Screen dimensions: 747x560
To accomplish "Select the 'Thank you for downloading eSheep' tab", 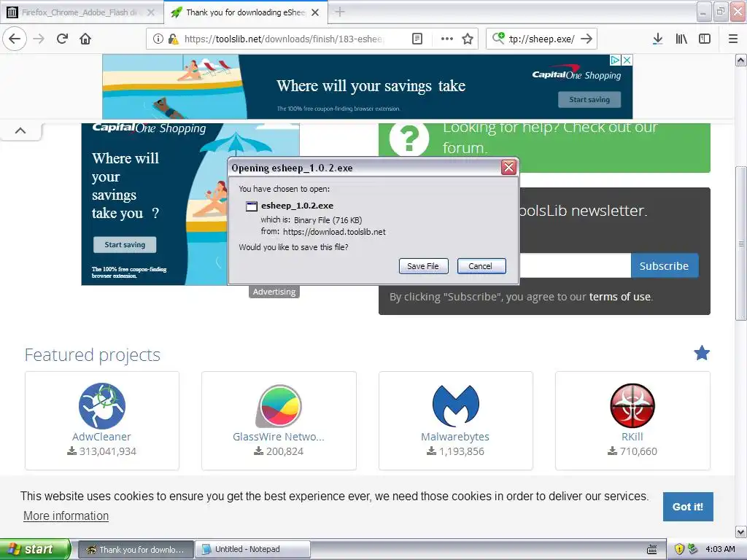I will (245, 12).
